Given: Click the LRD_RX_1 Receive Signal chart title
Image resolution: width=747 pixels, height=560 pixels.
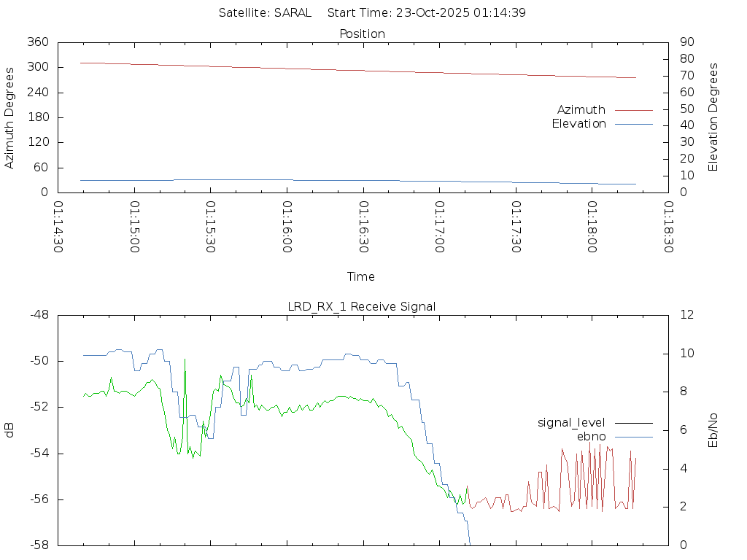Looking at the screenshot, I should [x=362, y=307].
